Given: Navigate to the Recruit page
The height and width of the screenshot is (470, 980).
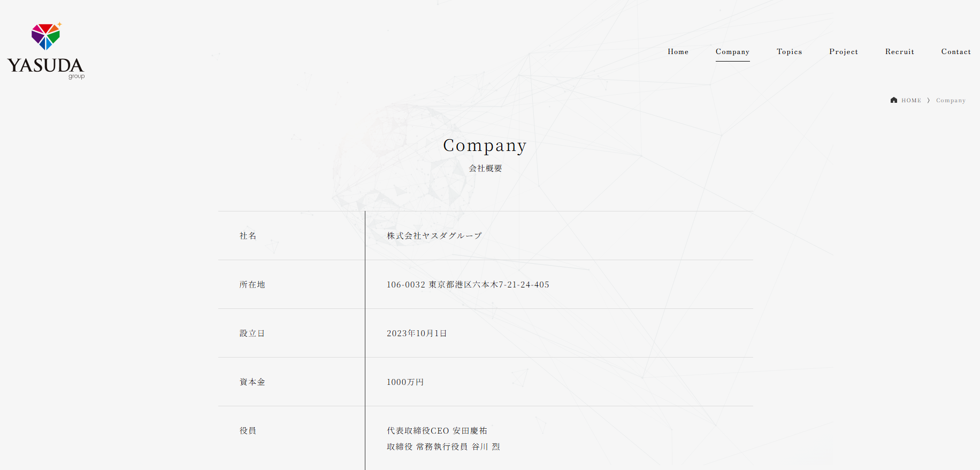Looking at the screenshot, I should 899,52.
